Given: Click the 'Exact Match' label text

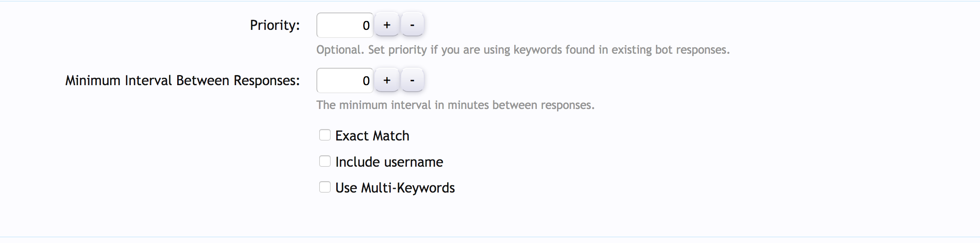Looking at the screenshot, I should 372,136.
